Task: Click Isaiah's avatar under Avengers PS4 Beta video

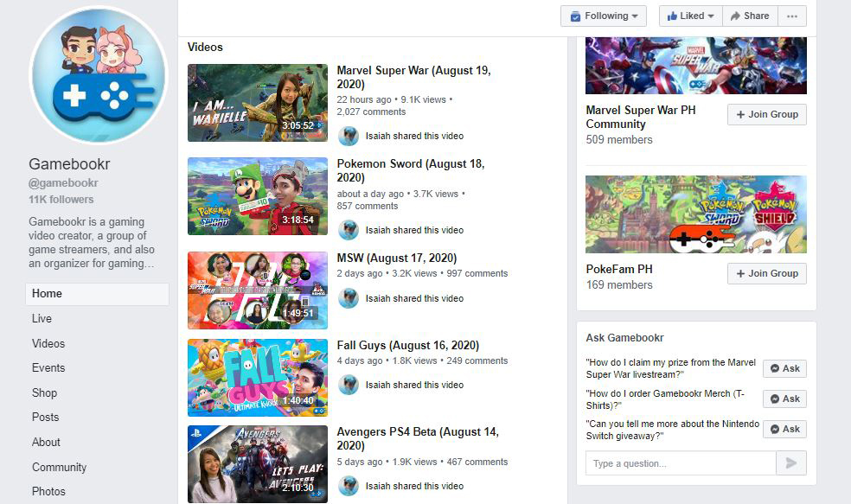Action: 349,486
